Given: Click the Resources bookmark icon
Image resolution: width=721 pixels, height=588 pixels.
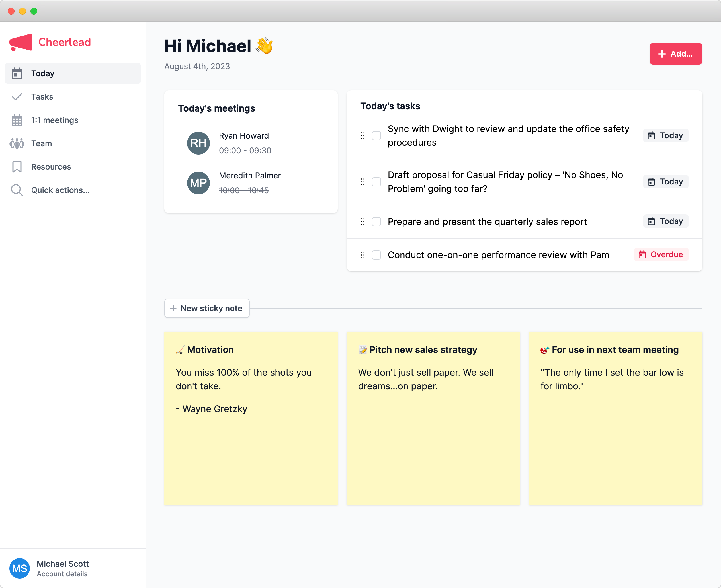Looking at the screenshot, I should point(17,167).
